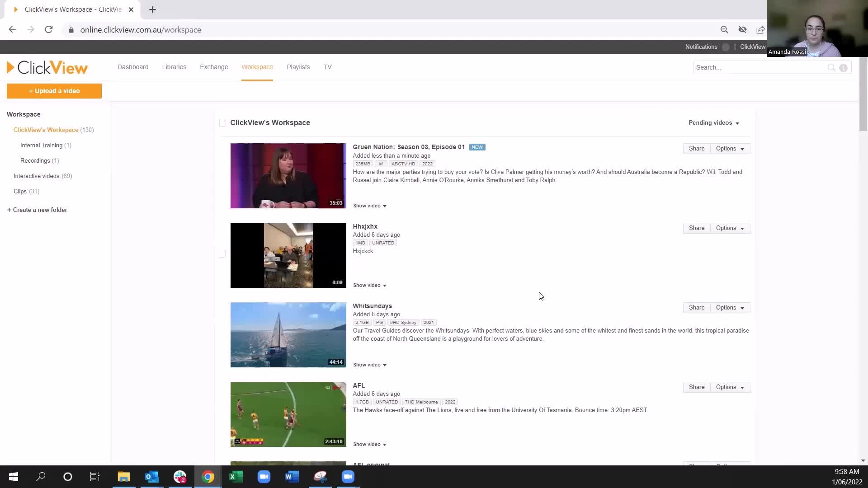Open the first Zoom icon in taskbar

click(x=264, y=477)
